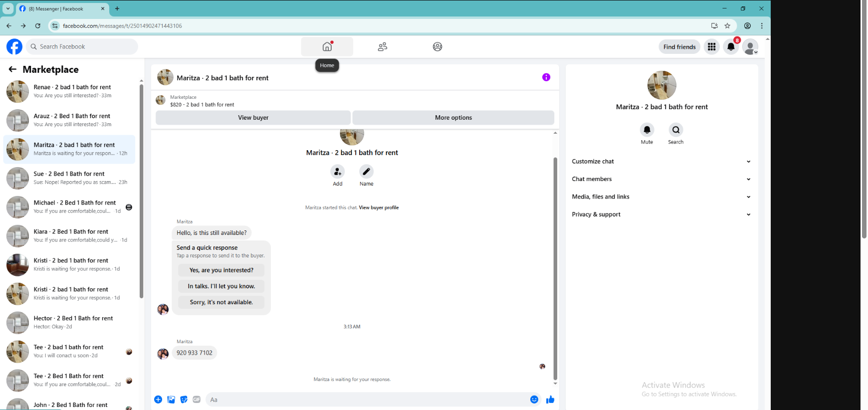The height and width of the screenshot is (410, 868).
Task: Open Tee 2 Bed 1 Bath conversation
Action: point(69,381)
